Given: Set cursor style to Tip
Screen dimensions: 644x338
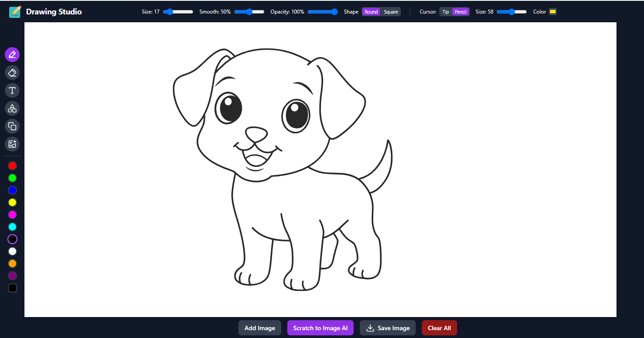Looking at the screenshot, I should (x=445, y=12).
